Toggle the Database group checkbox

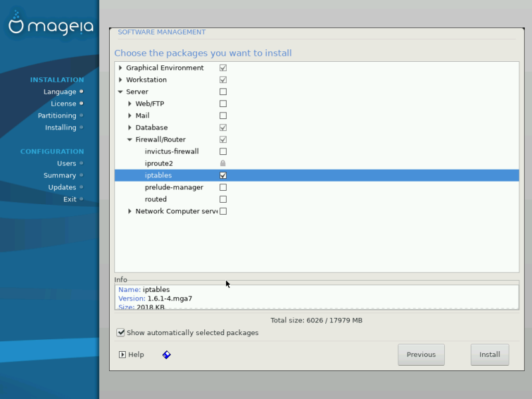click(223, 128)
